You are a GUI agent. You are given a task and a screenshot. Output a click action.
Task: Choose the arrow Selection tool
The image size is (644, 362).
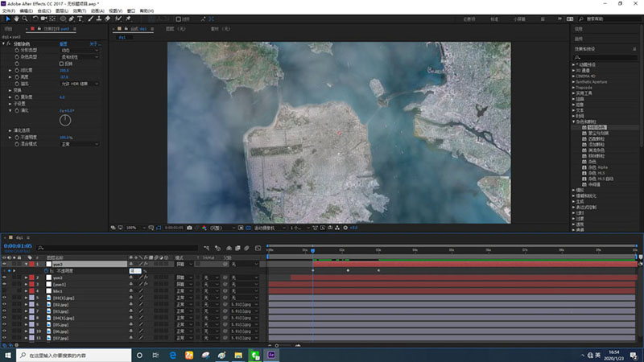pos(6,18)
